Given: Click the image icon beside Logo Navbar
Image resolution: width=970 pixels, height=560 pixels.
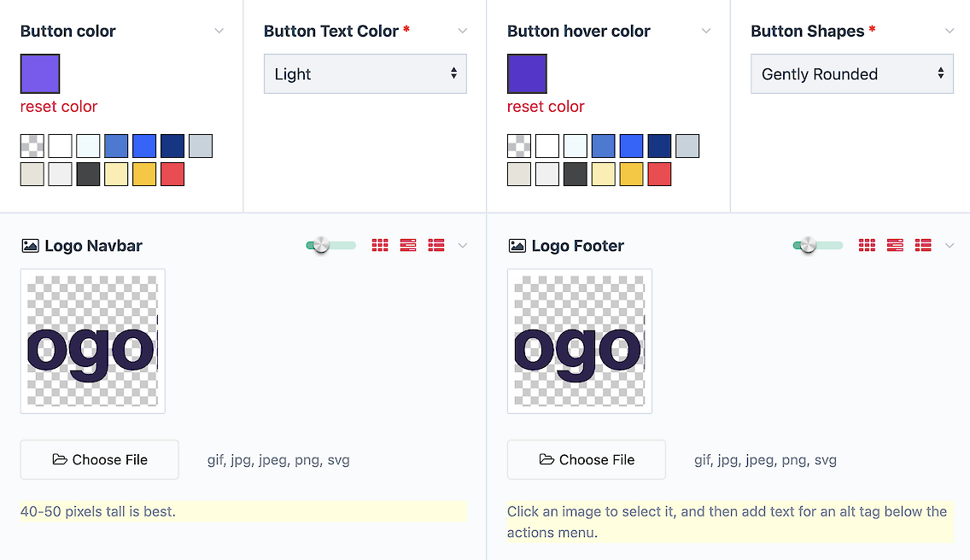Looking at the screenshot, I should 30,246.
